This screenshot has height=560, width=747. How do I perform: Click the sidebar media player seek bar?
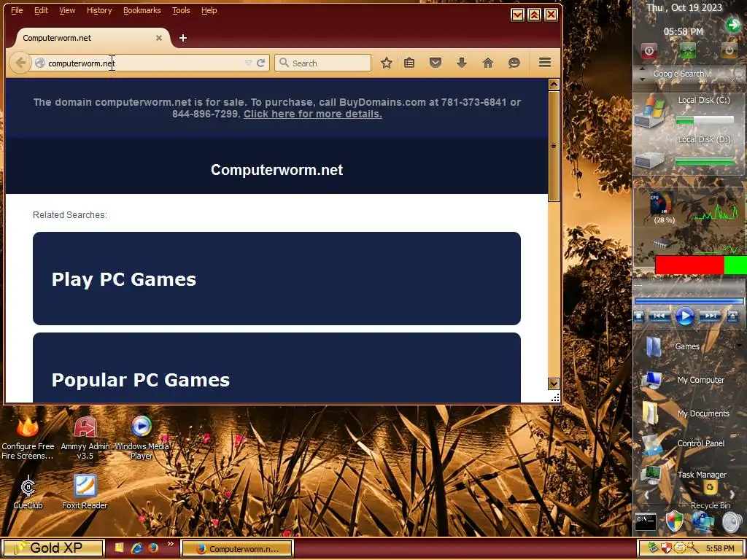[x=689, y=301]
